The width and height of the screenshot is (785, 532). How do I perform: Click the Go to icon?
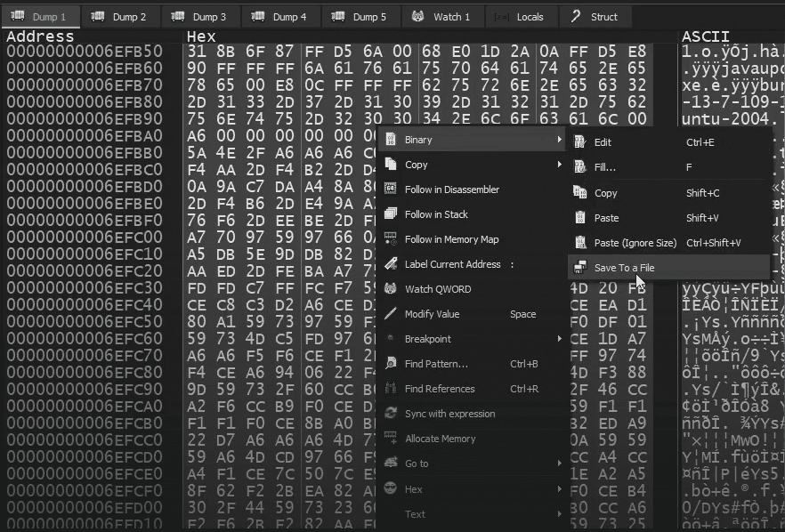391,463
